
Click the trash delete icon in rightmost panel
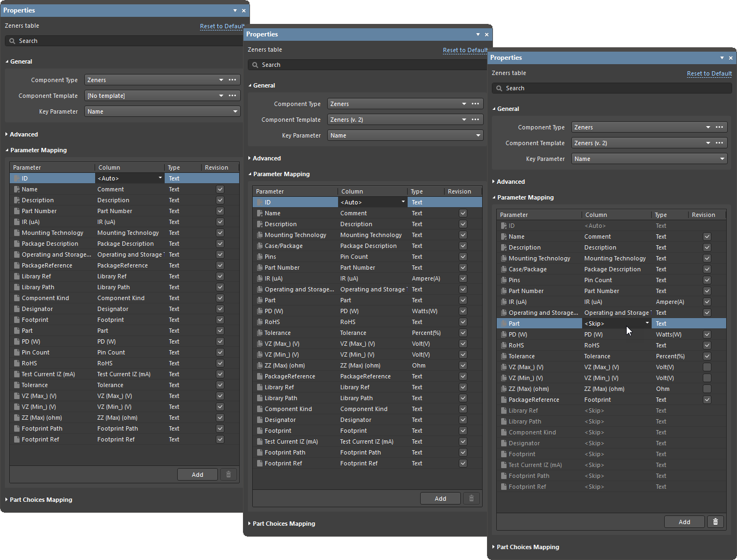[x=715, y=522]
